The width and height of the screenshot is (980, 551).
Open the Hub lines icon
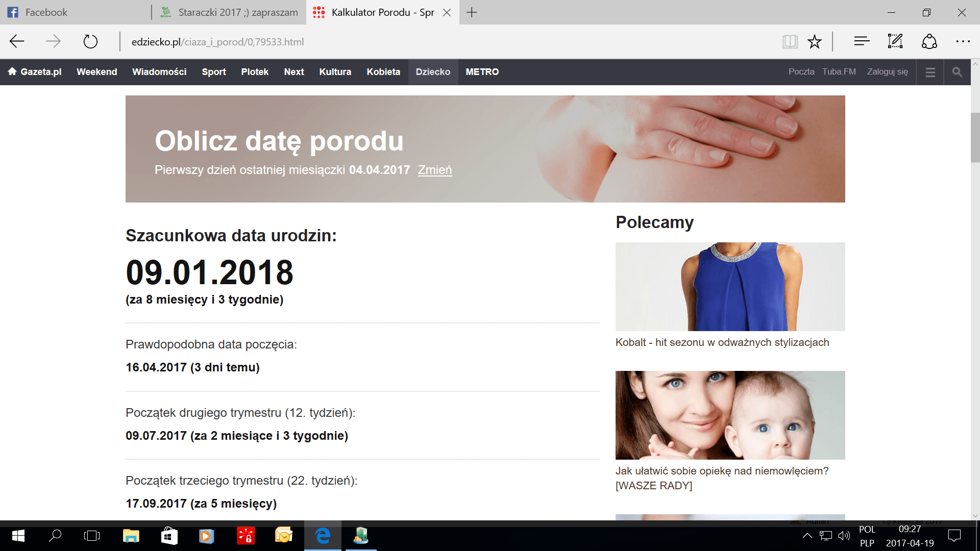862,41
